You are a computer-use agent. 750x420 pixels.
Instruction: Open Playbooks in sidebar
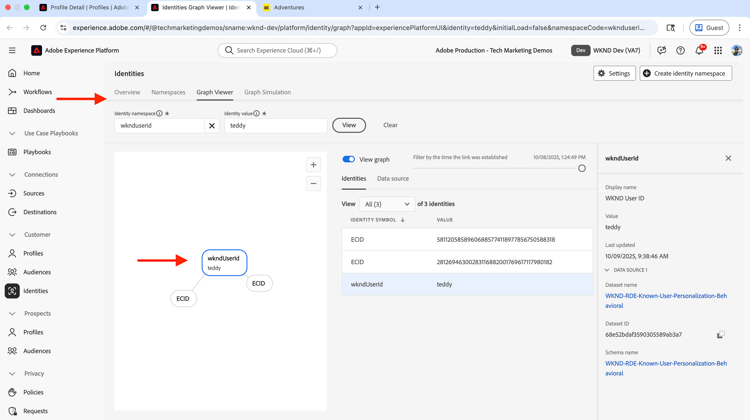coord(37,152)
